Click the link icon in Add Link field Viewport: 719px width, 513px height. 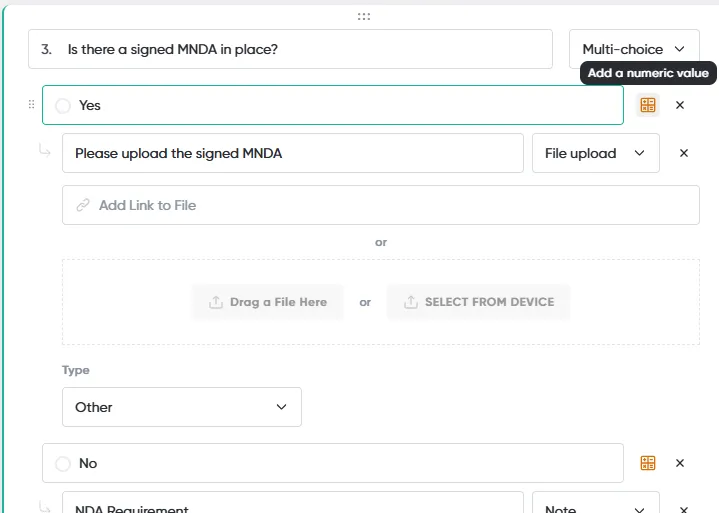pyautogui.click(x=83, y=205)
